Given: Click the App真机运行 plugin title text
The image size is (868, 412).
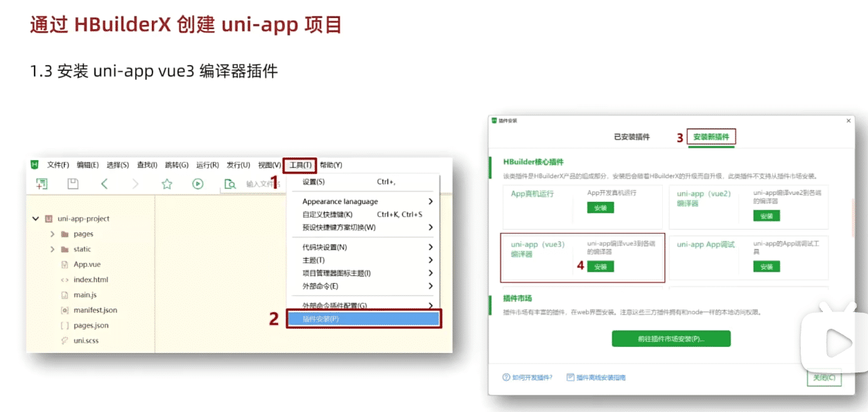Looking at the screenshot, I should [x=532, y=194].
